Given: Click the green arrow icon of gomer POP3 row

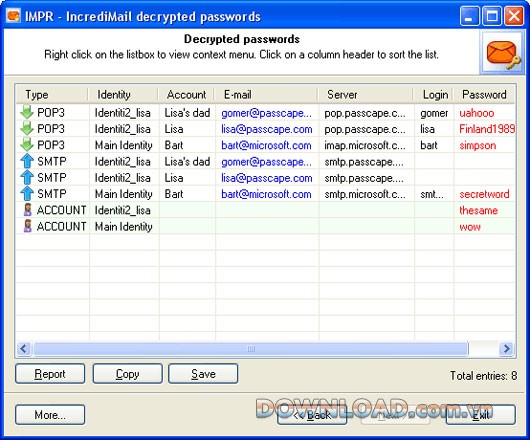Looking at the screenshot, I should coord(27,112).
